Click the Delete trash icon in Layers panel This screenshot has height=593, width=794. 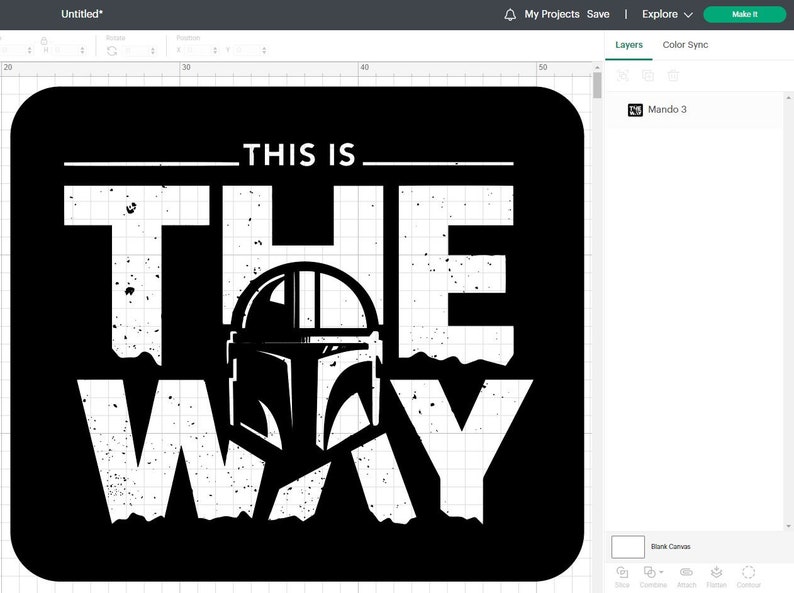point(673,76)
